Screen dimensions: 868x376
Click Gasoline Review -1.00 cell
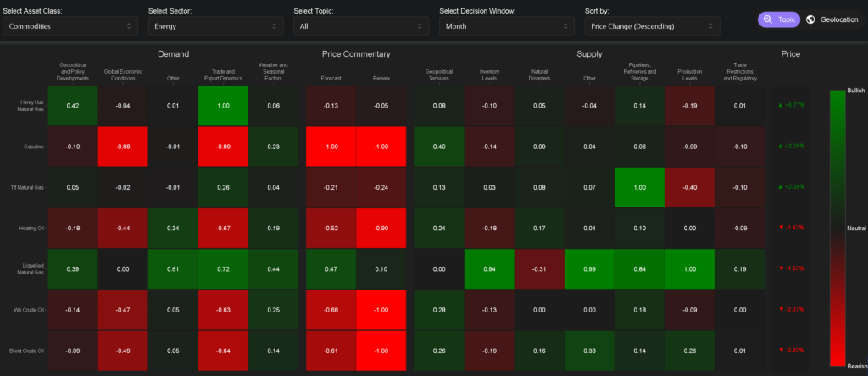tap(381, 147)
